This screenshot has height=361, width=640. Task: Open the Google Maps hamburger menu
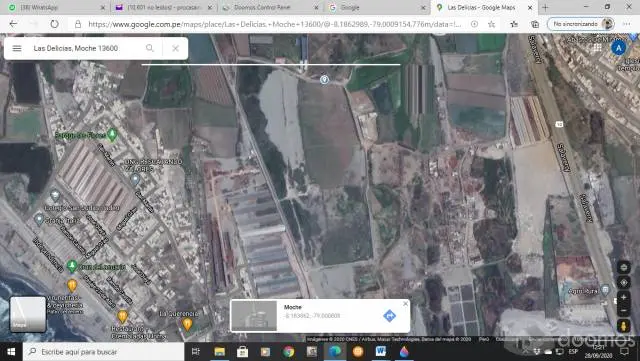[x=17, y=48]
